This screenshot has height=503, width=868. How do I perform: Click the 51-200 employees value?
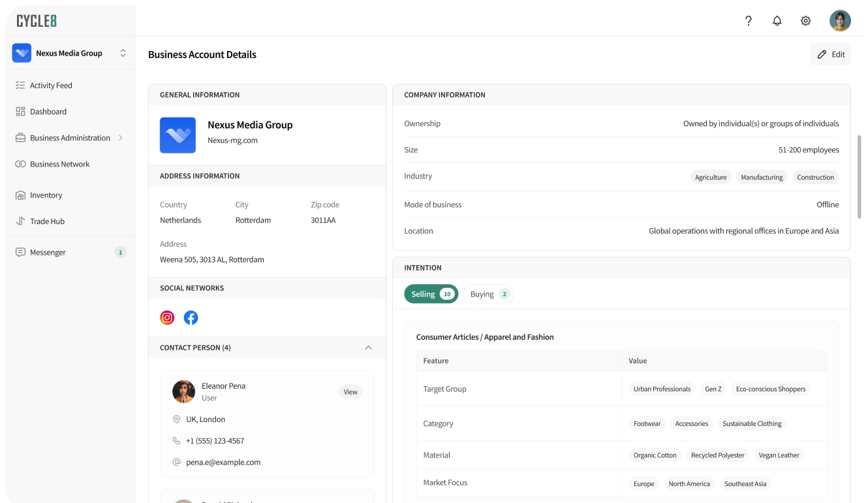(x=809, y=150)
